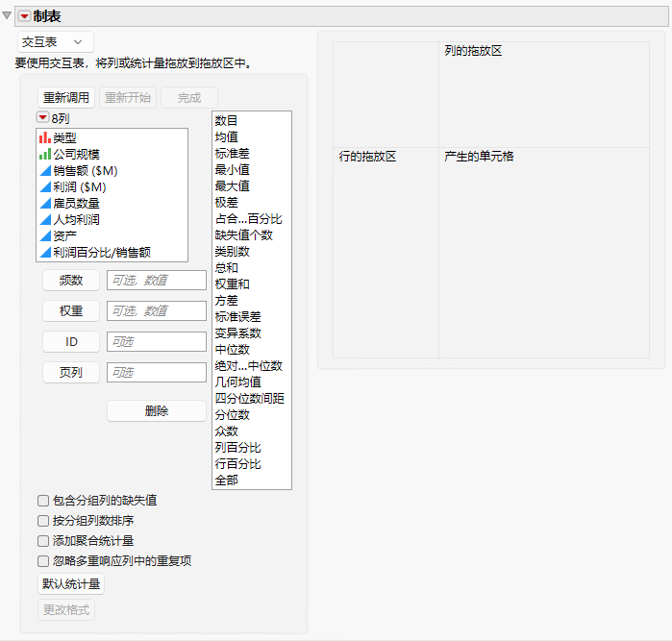The height and width of the screenshot is (641, 672).
Task: Click the 行的拖放区 drop zone
Action: (x=386, y=253)
